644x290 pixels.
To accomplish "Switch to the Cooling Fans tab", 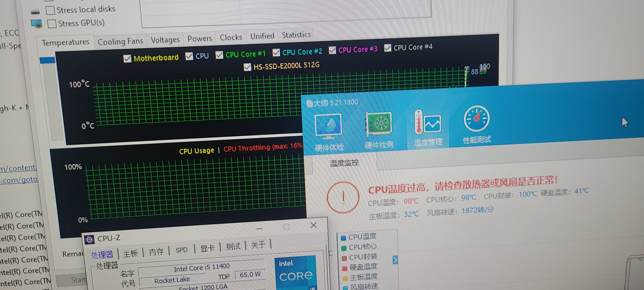I will (120, 41).
